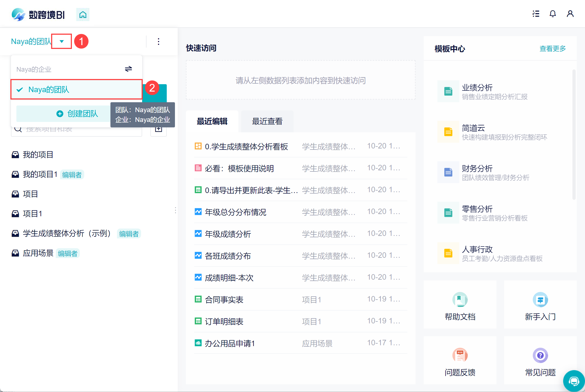Select the 最近编辑 tab

(x=212, y=121)
